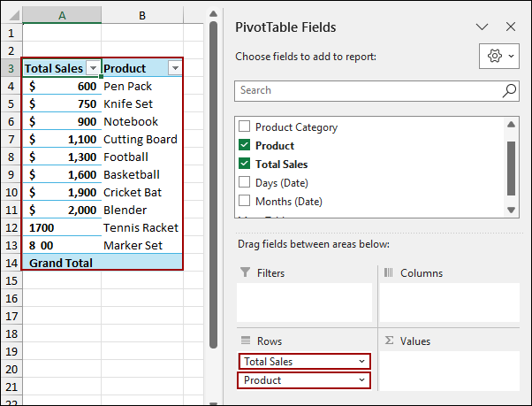Screen dimensions: 532x406
Task: Click the 8 00 value cell
Action: click(62, 245)
